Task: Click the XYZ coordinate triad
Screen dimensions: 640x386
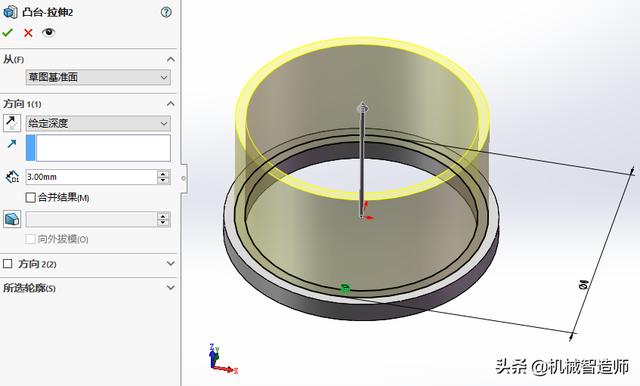Action: (x=222, y=359)
